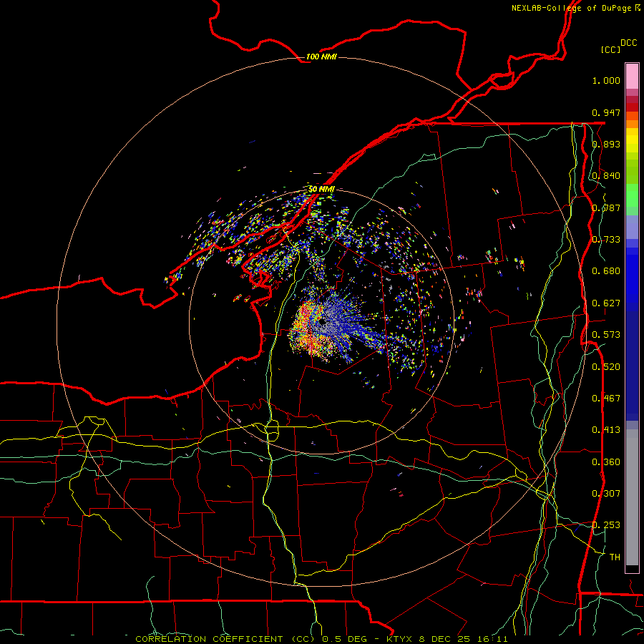Click the TH threshold label
This screenshot has height=644, width=644.
coord(615,557)
